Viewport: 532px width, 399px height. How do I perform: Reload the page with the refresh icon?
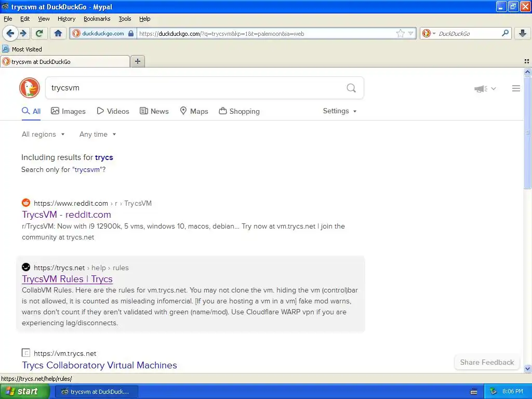(39, 33)
